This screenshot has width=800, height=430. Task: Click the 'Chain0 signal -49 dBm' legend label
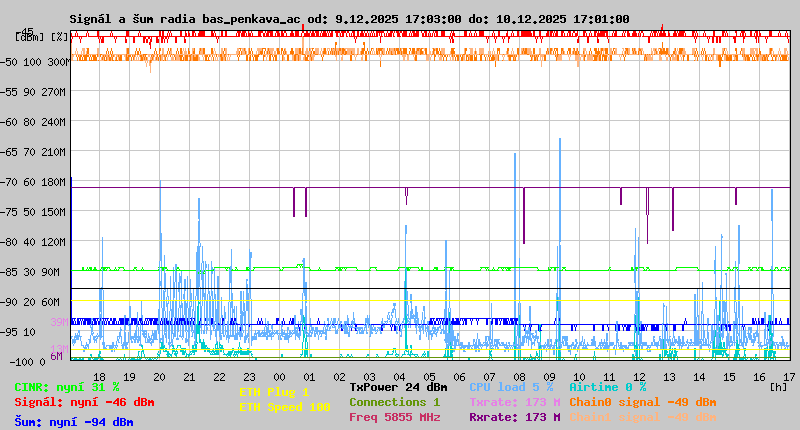(643, 402)
